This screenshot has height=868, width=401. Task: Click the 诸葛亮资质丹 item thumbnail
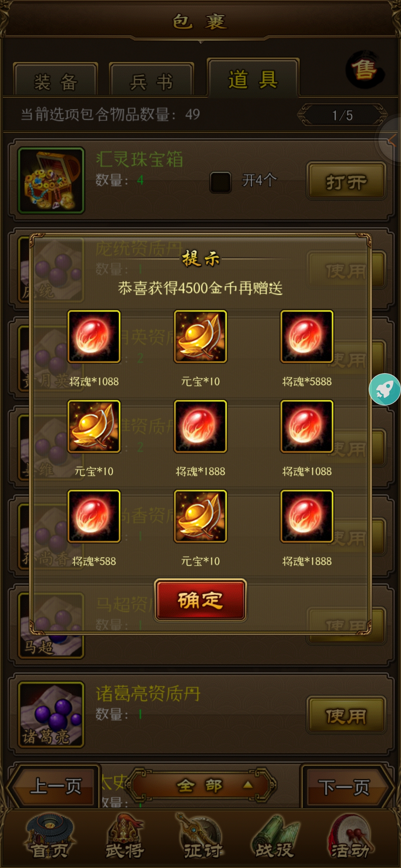[x=51, y=714]
